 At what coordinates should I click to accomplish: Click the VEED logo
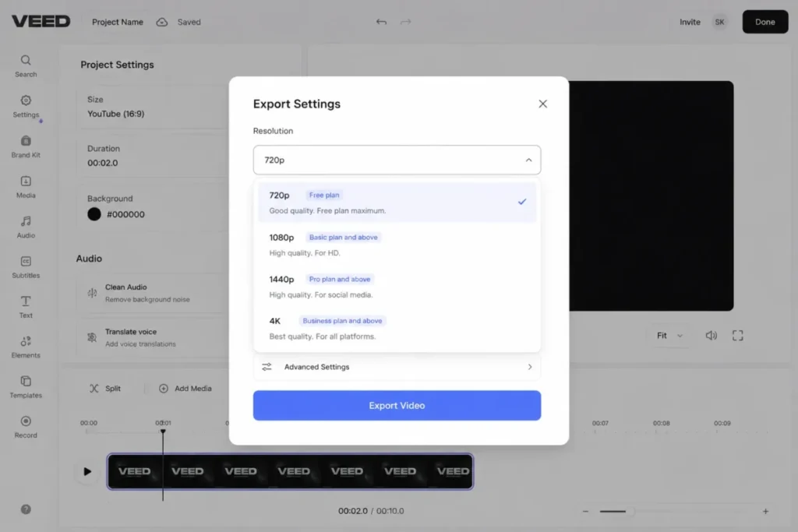(41, 21)
